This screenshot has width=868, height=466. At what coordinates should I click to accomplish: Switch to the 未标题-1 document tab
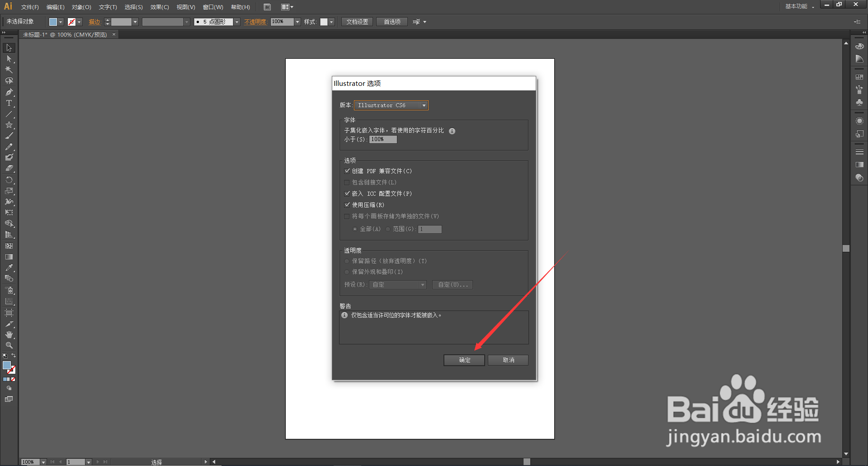coord(65,34)
